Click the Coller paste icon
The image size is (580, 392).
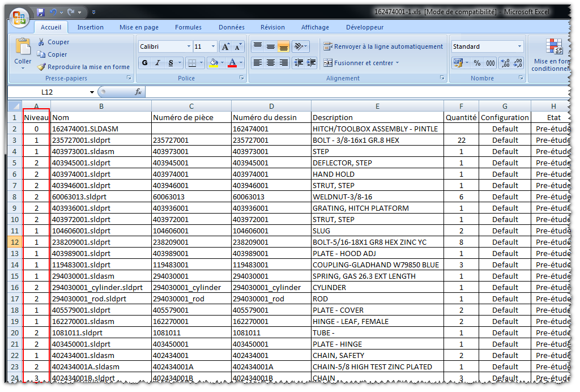pyautogui.click(x=23, y=48)
